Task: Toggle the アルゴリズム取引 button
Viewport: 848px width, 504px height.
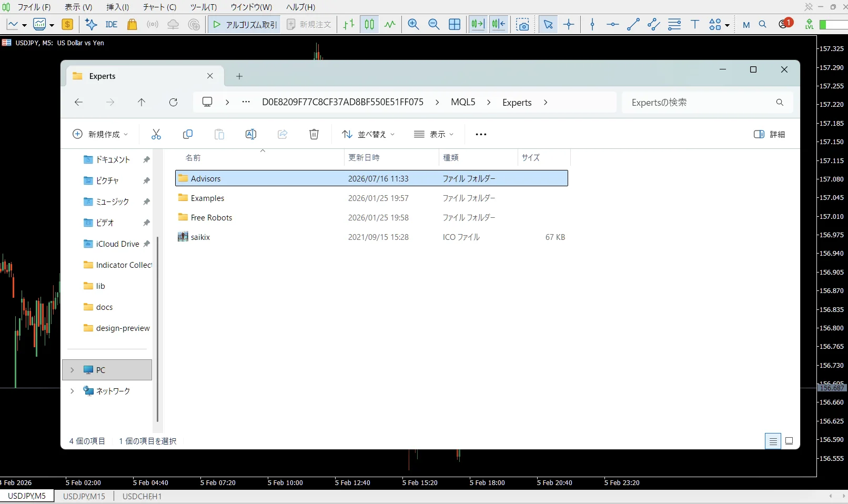Action: 244,24
